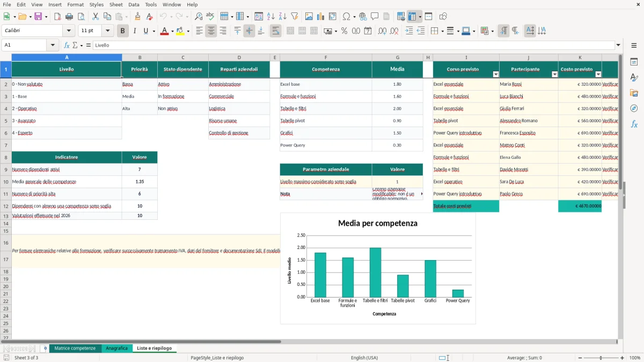Screen dimensions: 644x362
Task: Click the Insert Chart icon
Action: (320, 17)
